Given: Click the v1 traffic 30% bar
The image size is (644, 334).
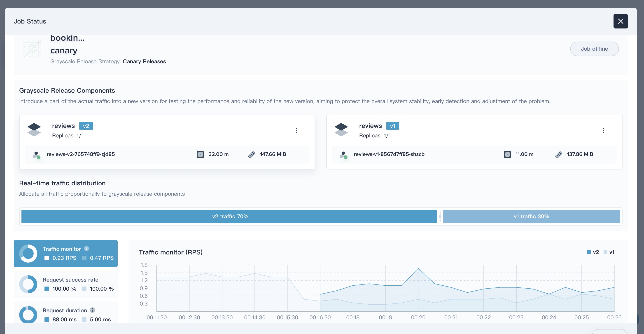Looking at the screenshot, I should pyautogui.click(x=531, y=216).
